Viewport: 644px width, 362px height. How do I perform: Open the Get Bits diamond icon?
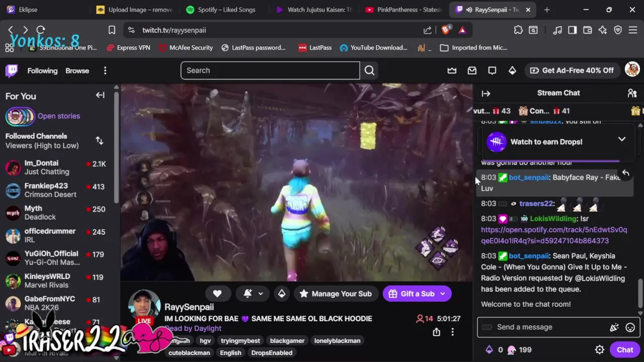(x=512, y=70)
